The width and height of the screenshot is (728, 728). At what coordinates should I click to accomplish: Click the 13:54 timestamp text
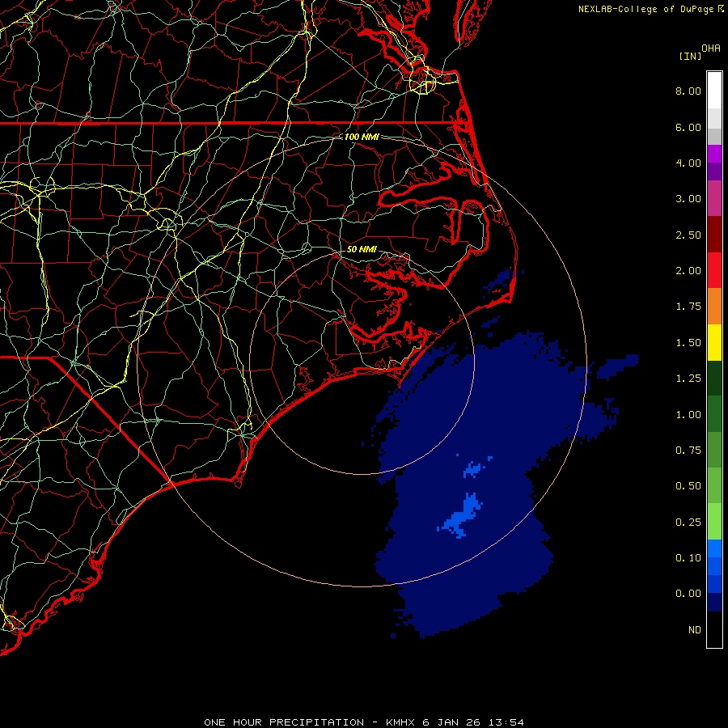point(506,722)
